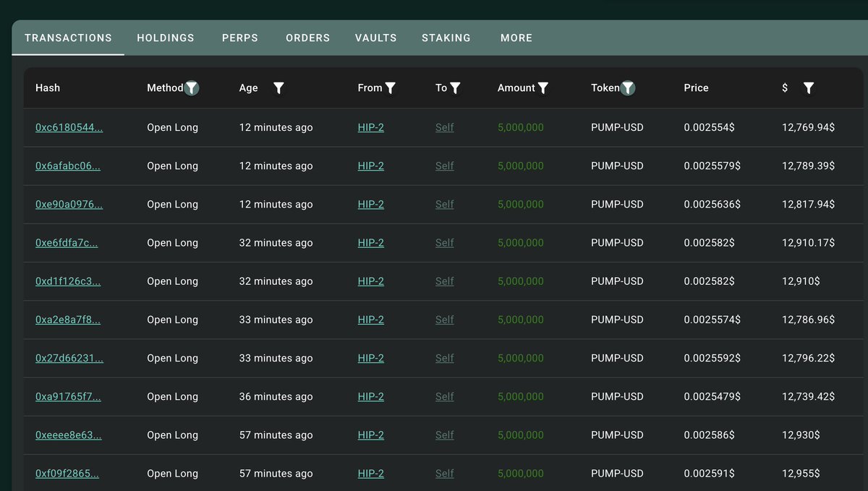Select price value 0.002591$
Viewport: 868px width, 491px height.
click(709, 474)
